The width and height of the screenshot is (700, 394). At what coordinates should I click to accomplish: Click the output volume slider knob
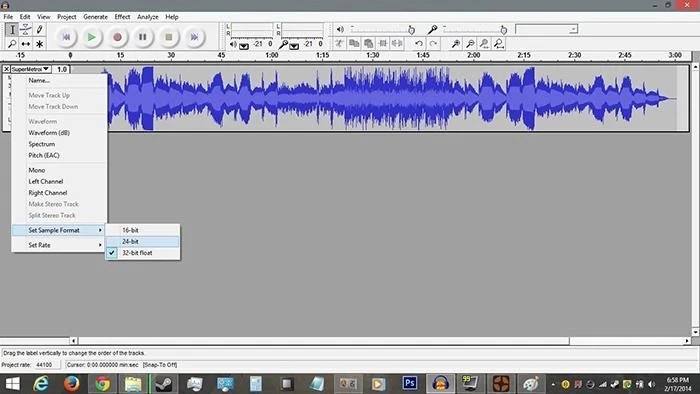click(x=411, y=30)
